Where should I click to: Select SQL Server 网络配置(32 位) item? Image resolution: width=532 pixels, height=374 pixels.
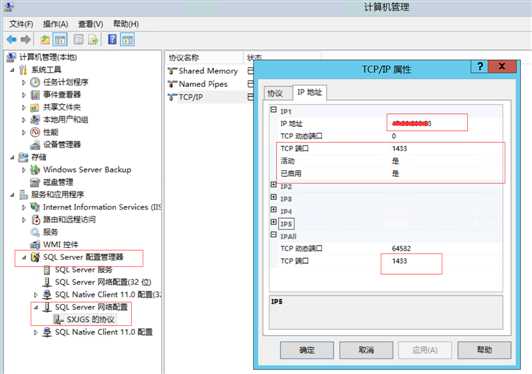pyautogui.click(x=103, y=282)
